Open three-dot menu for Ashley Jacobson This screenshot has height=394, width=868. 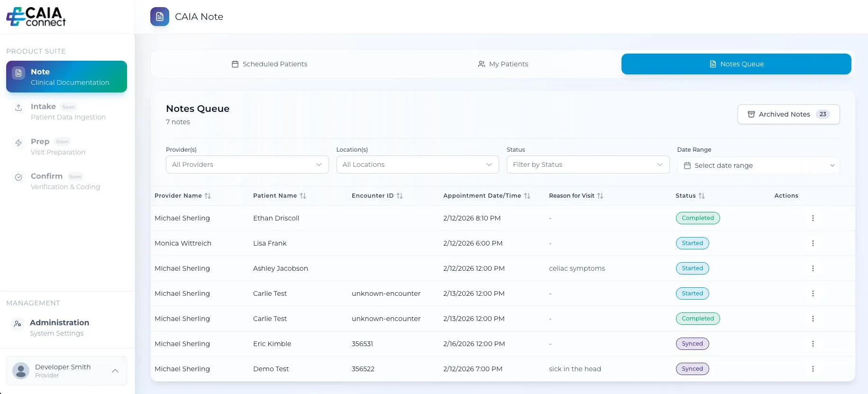tap(813, 268)
